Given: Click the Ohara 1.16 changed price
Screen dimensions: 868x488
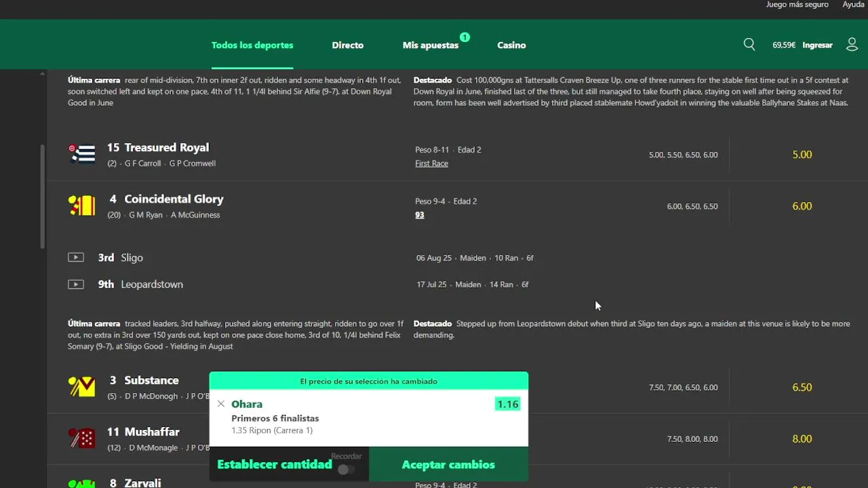Looking at the screenshot, I should [x=508, y=404].
